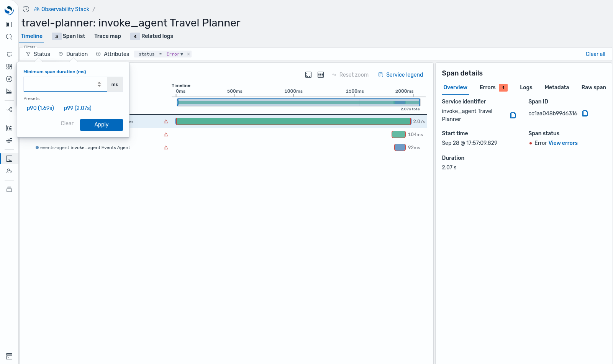Click the error warning icon on events-agent row

pos(166,148)
